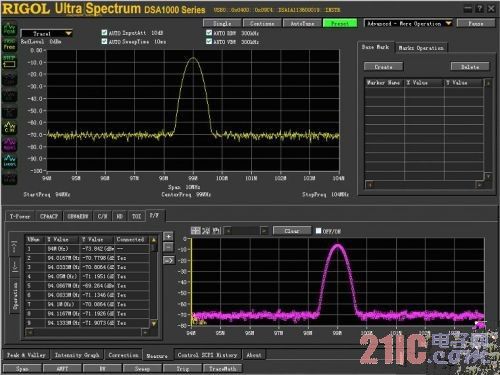The width and height of the screenshot is (500, 375).
Task: Click the minus button beside the table
Action: pos(169,247)
